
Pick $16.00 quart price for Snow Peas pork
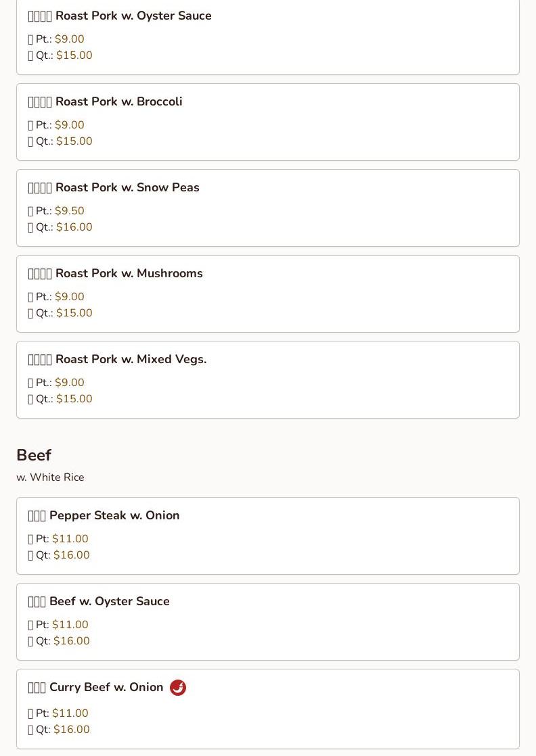74,227
